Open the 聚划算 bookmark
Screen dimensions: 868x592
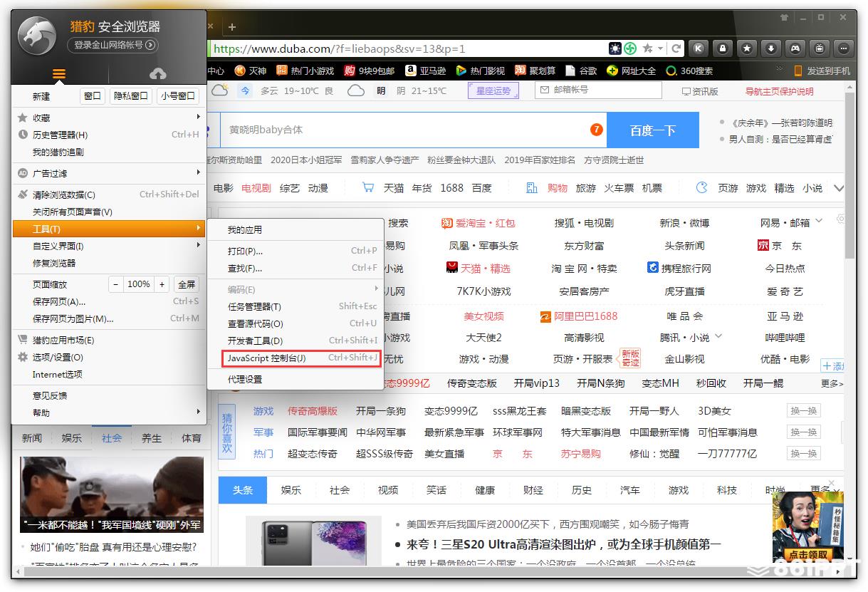click(x=535, y=71)
